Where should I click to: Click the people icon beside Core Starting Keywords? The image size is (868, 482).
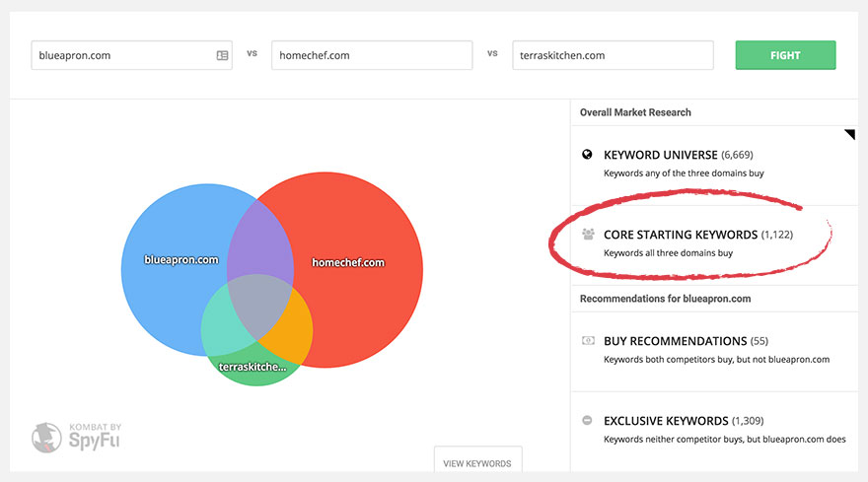coord(588,234)
